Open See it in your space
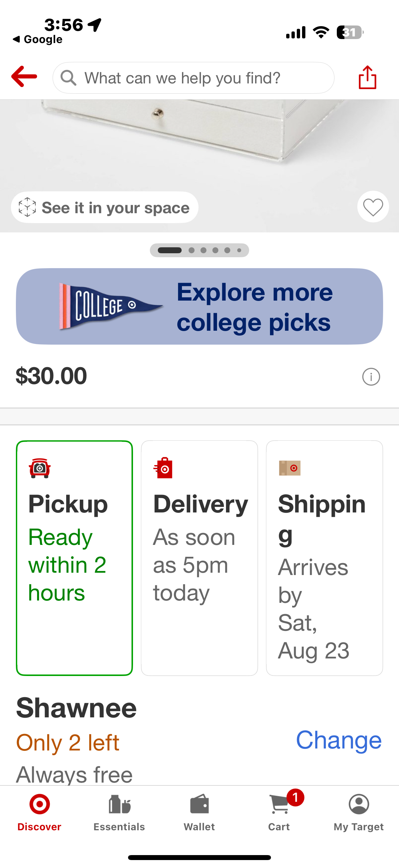This screenshot has height=868, width=399. pyautogui.click(x=105, y=207)
